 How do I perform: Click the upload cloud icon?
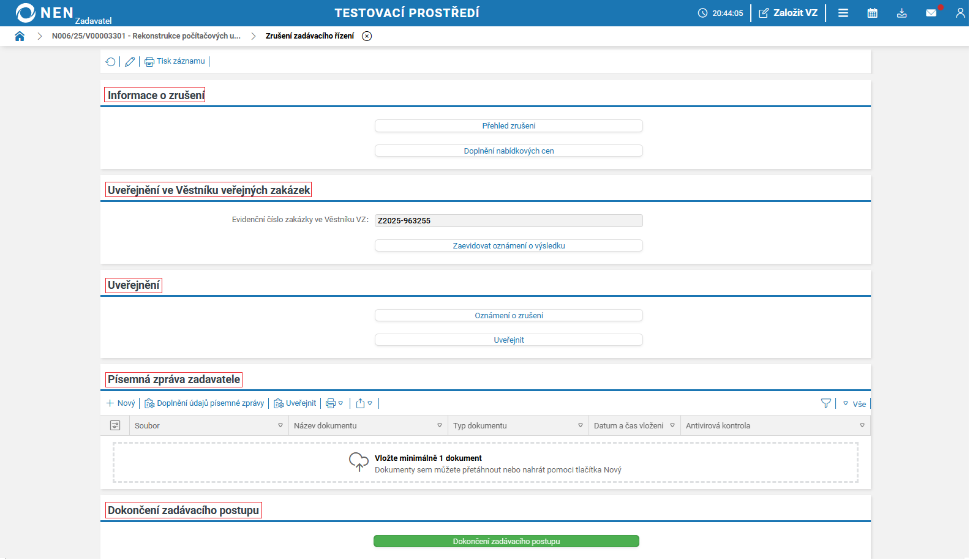tap(358, 462)
